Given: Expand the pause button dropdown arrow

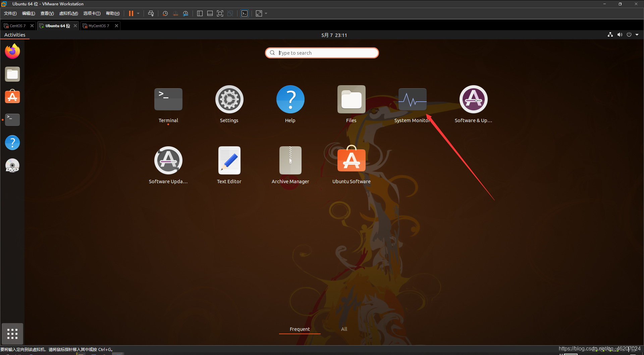Looking at the screenshot, I should [x=138, y=13].
